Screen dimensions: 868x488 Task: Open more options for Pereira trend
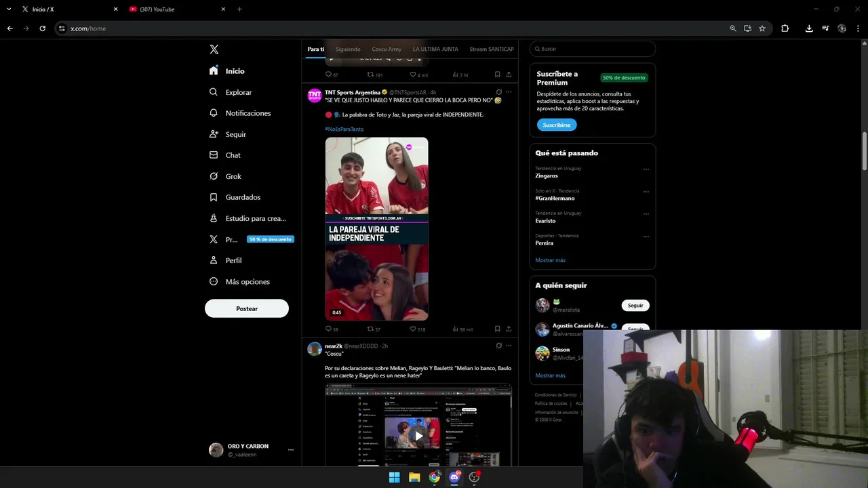point(646,237)
